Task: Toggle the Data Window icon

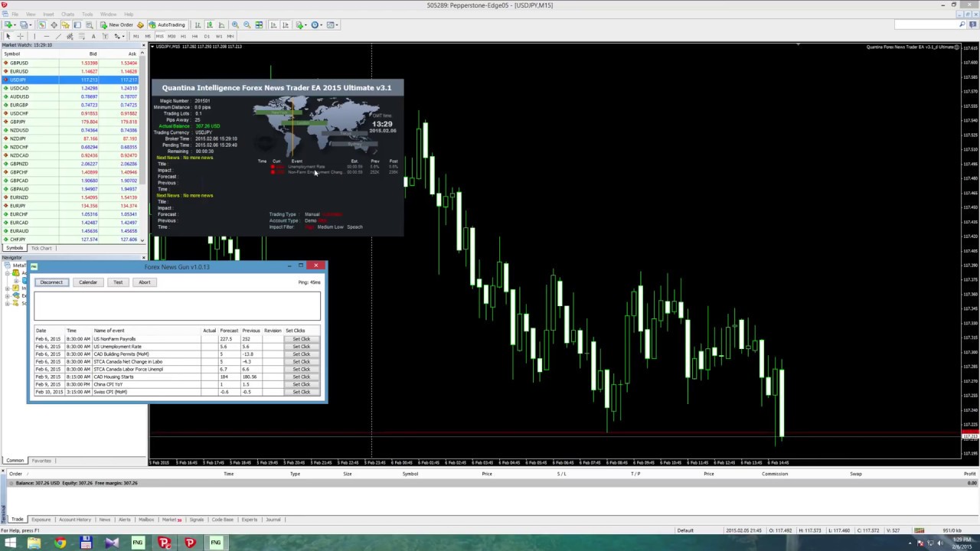Action: pos(54,25)
